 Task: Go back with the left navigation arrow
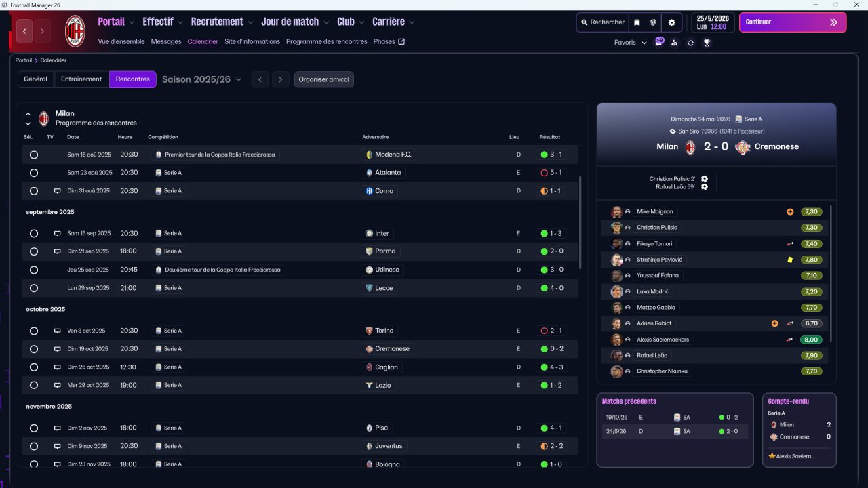(25, 31)
